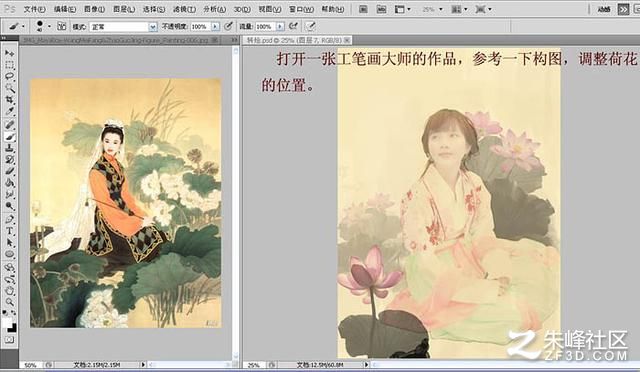
Task: Select the Lasso tool
Action: (9, 76)
